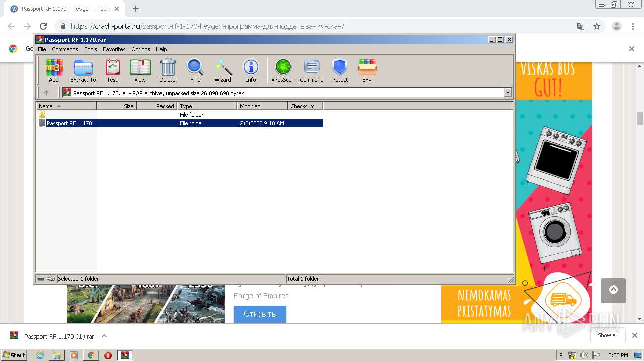Click the 2/3/2020 9:10 AM modified value
This screenshot has height=362, width=644.
pyautogui.click(x=262, y=123)
